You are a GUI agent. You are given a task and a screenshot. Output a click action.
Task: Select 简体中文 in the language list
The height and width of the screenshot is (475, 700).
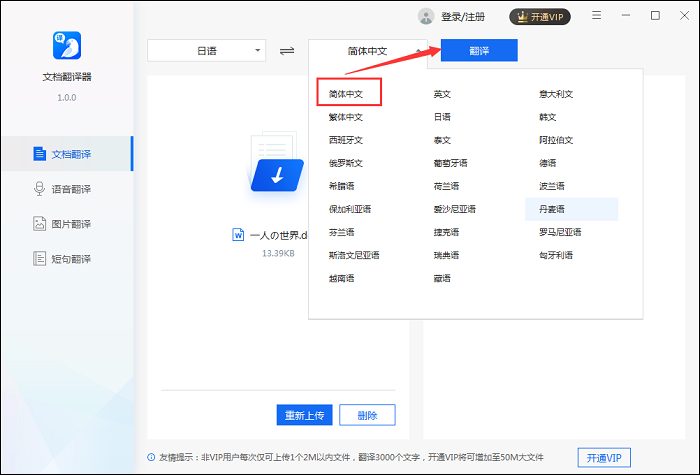pos(346,94)
